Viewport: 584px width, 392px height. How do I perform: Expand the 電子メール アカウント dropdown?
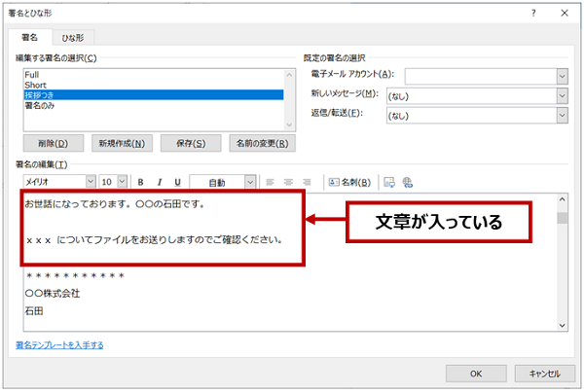pyautogui.click(x=562, y=75)
